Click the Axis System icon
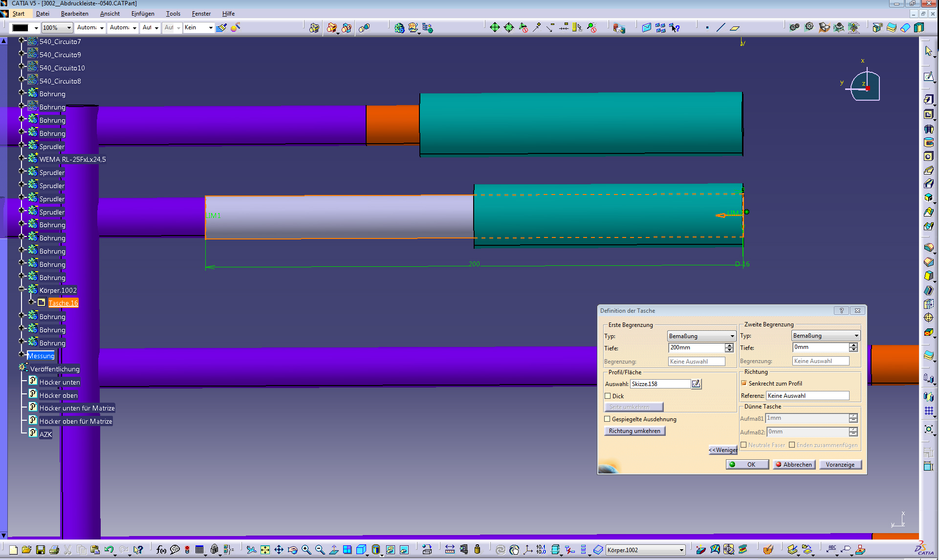This screenshot has height=560, width=939. click(x=528, y=550)
